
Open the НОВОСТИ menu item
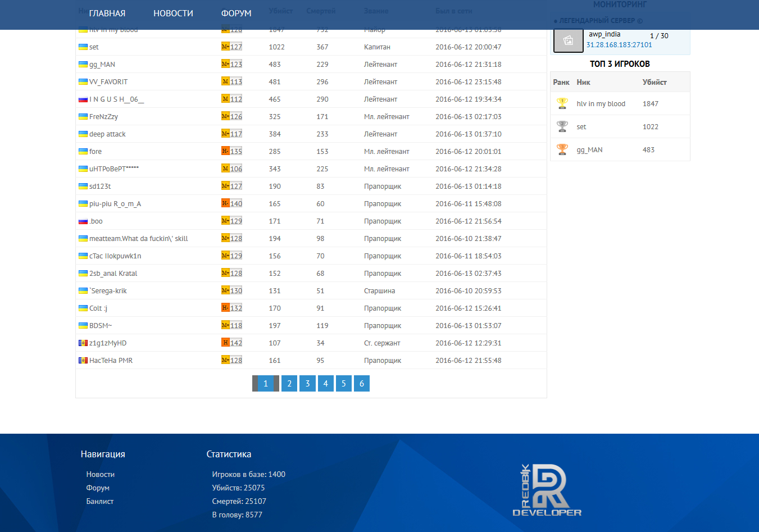(x=173, y=13)
